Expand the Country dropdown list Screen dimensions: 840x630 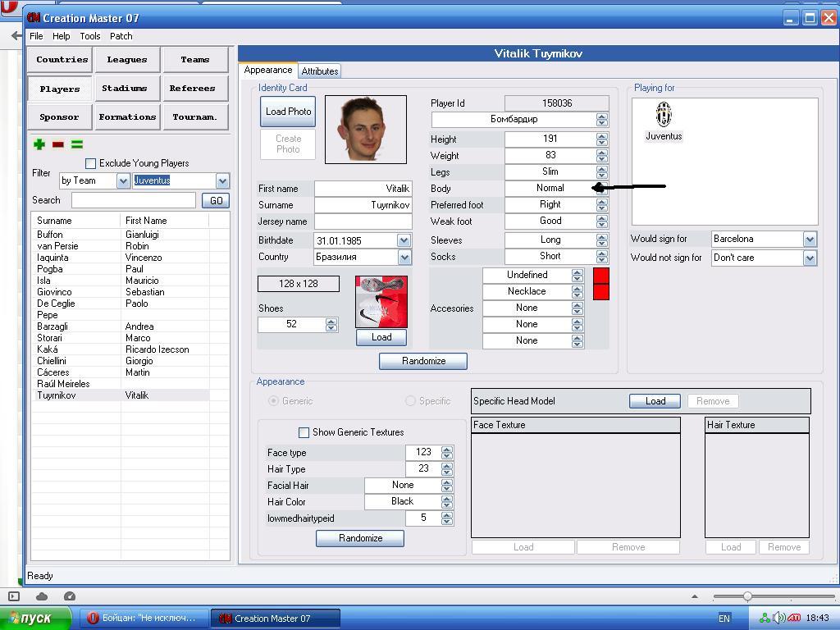[404, 257]
